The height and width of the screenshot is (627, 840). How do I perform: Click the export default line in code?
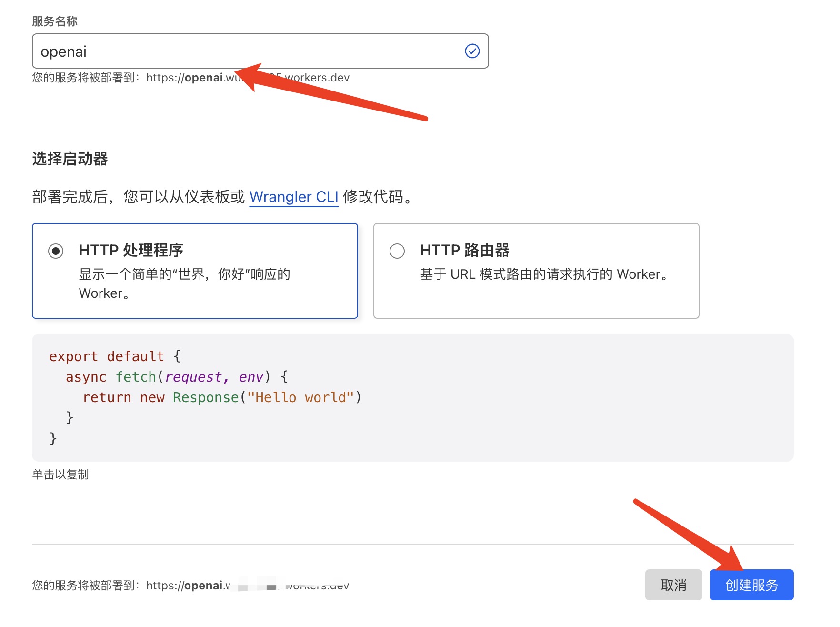[115, 356]
